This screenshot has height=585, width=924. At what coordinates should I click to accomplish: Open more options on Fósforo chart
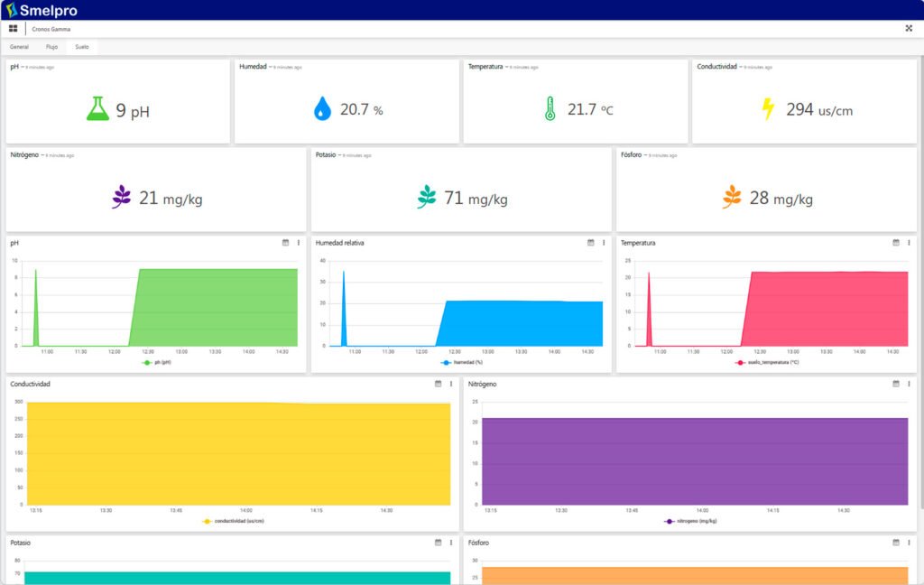(x=910, y=543)
